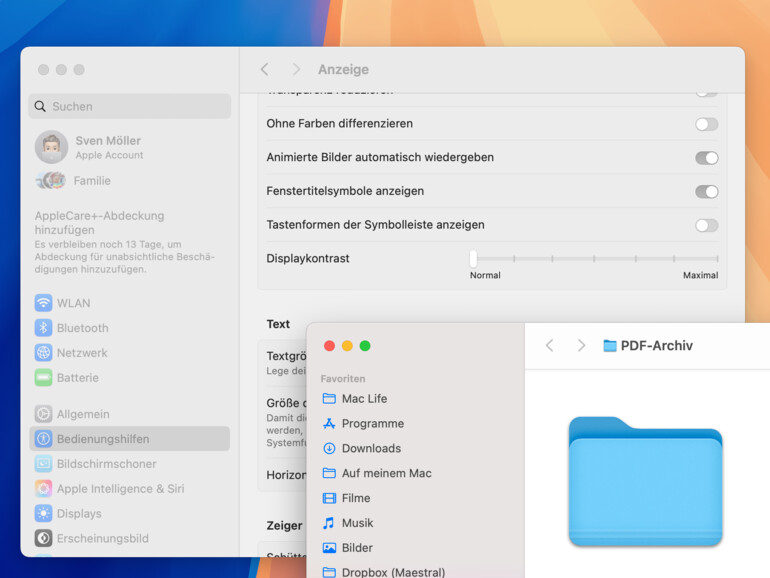Enable Ohne Farben differenzieren toggle

point(706,124)
